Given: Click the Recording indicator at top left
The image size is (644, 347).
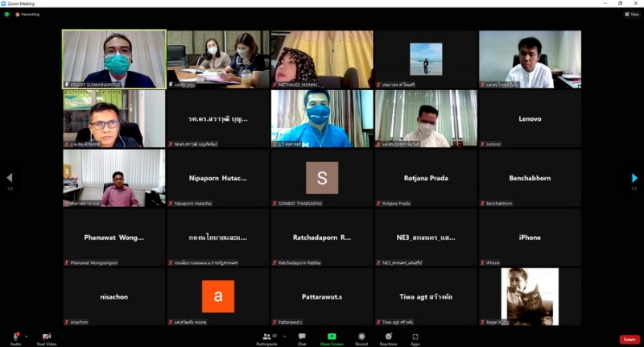Looking at the screenshot, I should point(27,14).
